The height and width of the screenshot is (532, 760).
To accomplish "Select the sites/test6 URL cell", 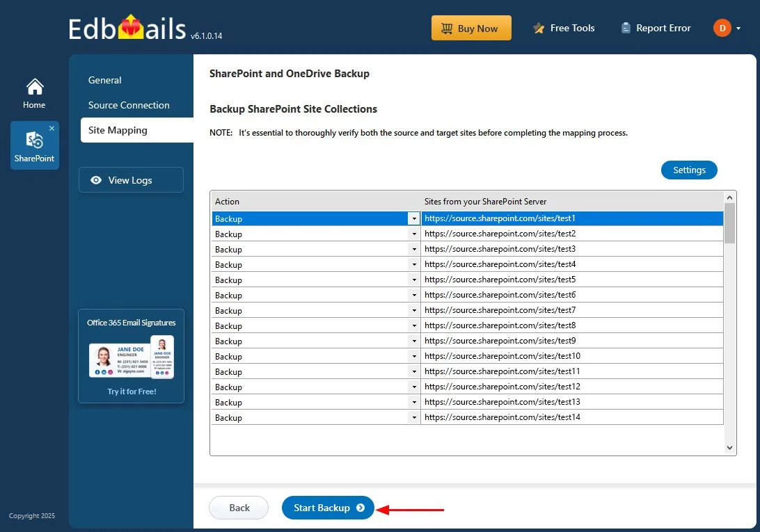I will click(572, 295).
